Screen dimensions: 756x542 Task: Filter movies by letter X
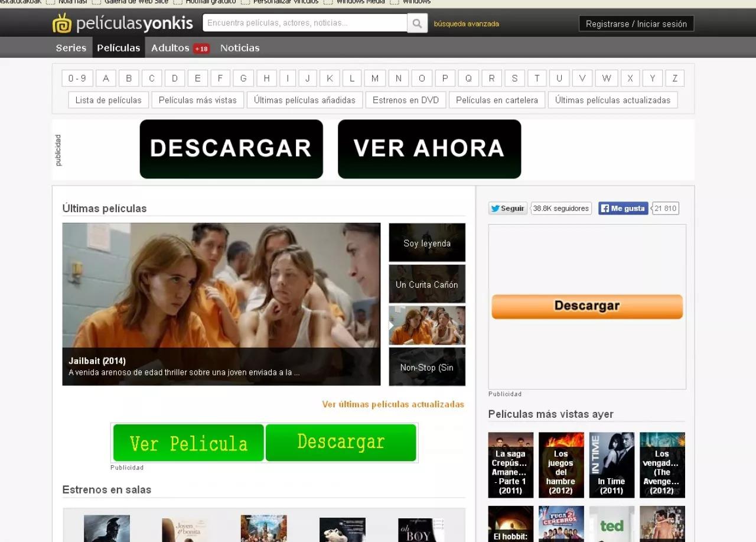(630, 78)
